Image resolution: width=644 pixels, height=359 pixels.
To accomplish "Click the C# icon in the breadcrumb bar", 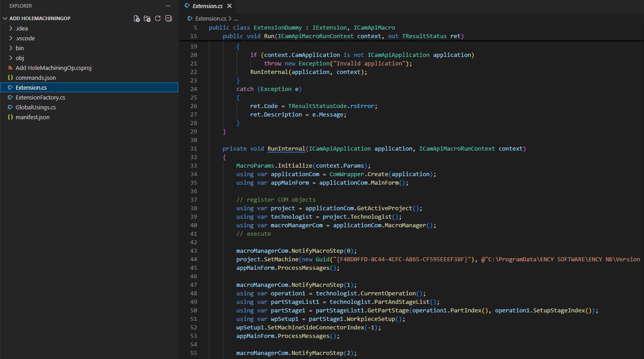I will pyautogui.click(x=191, y=18).
